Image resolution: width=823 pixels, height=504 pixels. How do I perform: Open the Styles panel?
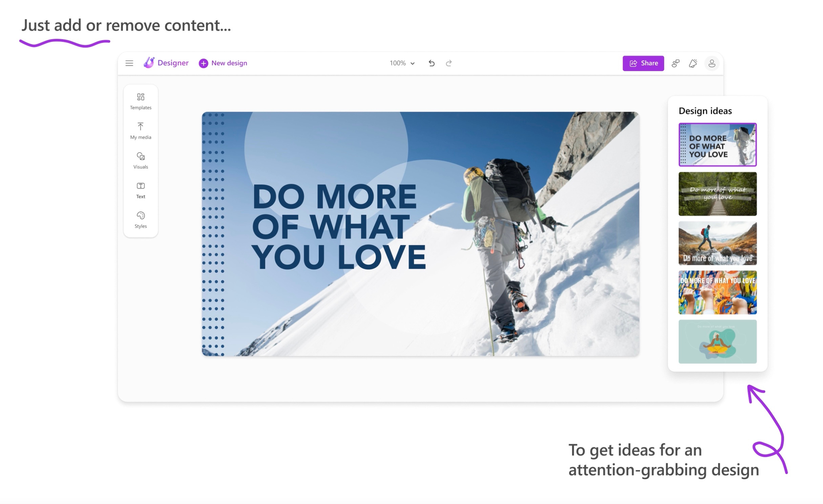pyautogui.click(x=141, y=220)
